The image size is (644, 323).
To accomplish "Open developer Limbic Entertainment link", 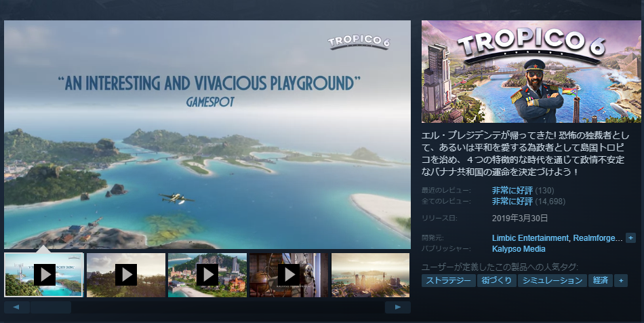I will tap(530, 238).
